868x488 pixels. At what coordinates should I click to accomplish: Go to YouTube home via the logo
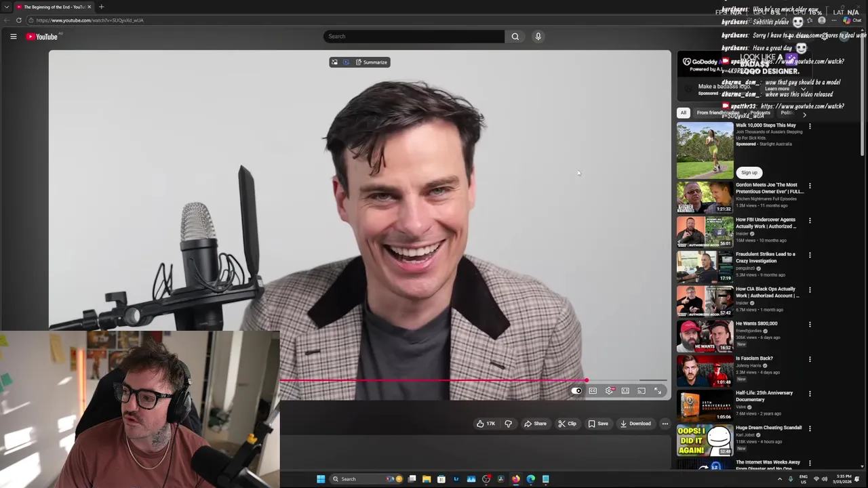coord(42,37)
